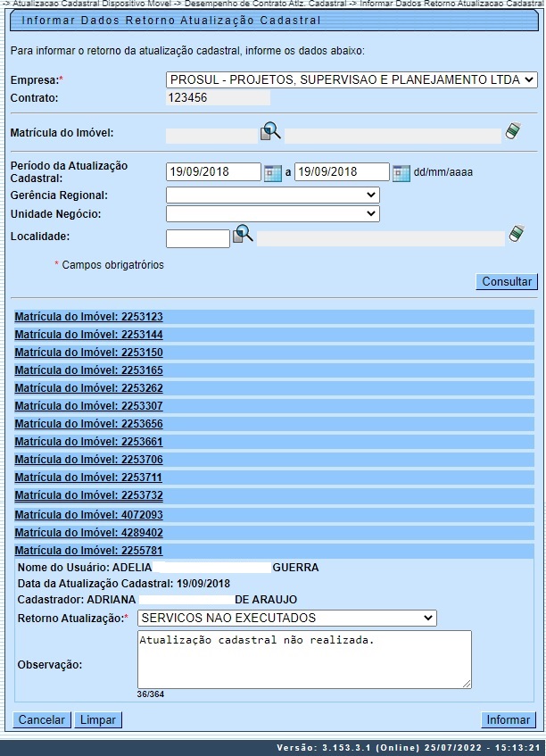Expand the Unidade Negócio dropdown
The height and width of the screenshot is (756, 546).
(x=273, y=213)
